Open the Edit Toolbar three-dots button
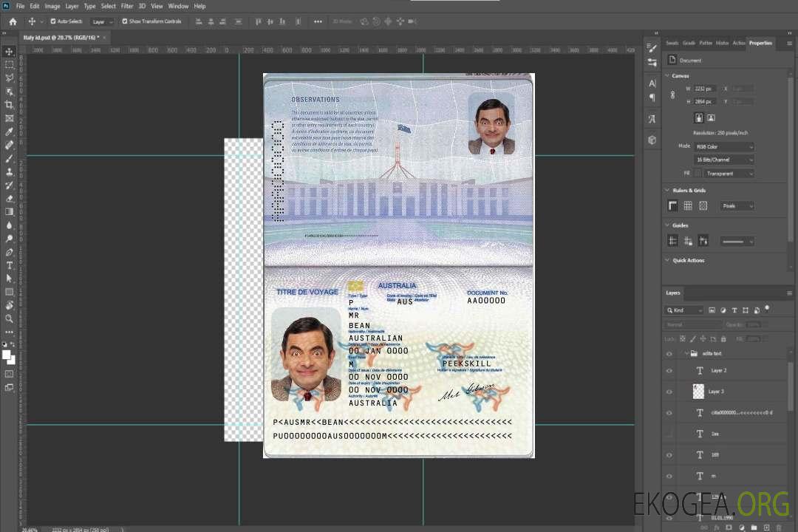Image resolution: width=798 pixels, height=532 pixels. 9,332
